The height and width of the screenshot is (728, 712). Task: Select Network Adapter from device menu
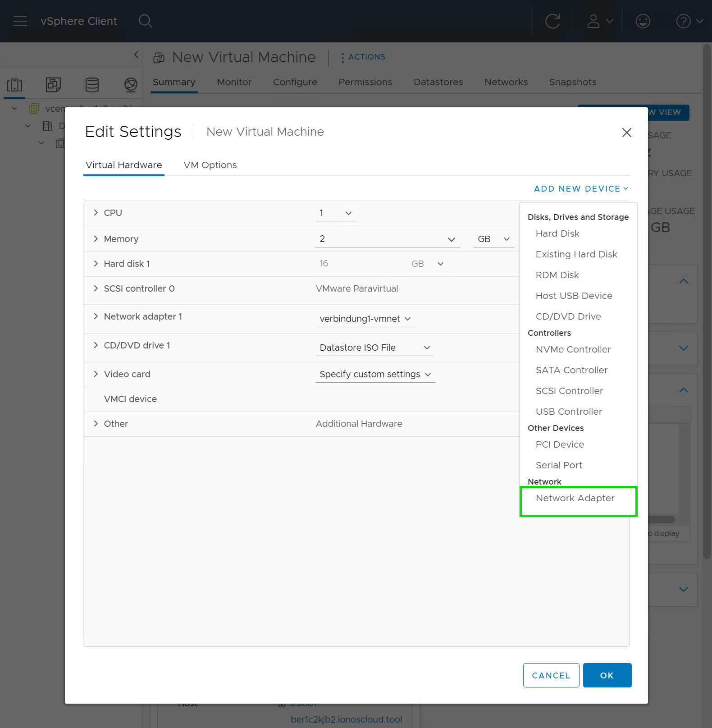coord(575,498)
